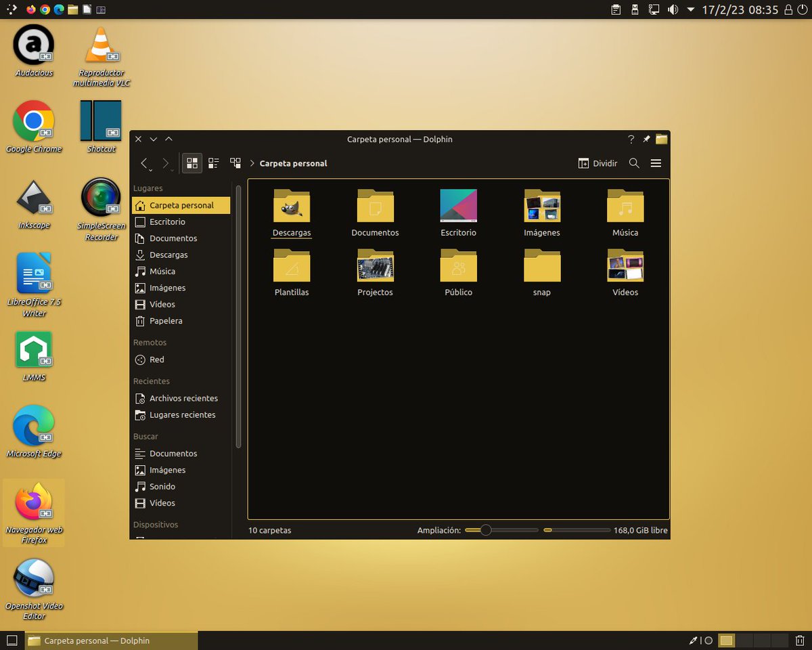This screenshot has height=650, width=812.
Task: Expand the breadcrumb arrow before Carpeta personal
Action: (x=252, y=163)
